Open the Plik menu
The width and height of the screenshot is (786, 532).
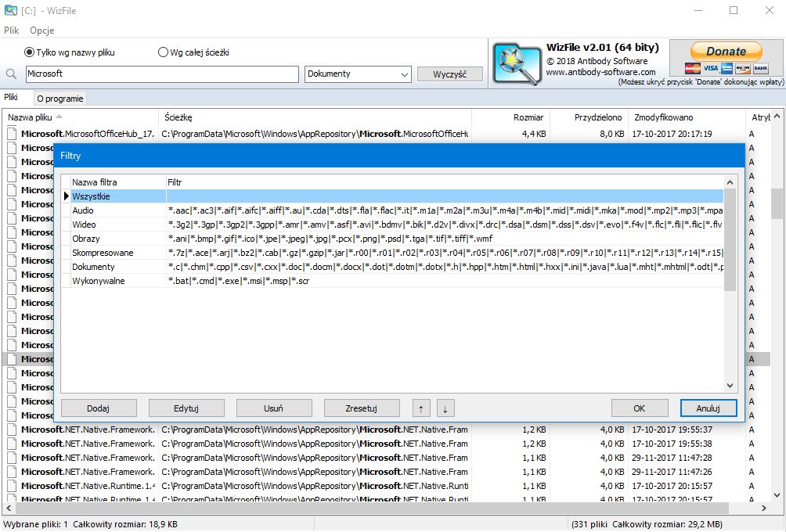(11, 30)
